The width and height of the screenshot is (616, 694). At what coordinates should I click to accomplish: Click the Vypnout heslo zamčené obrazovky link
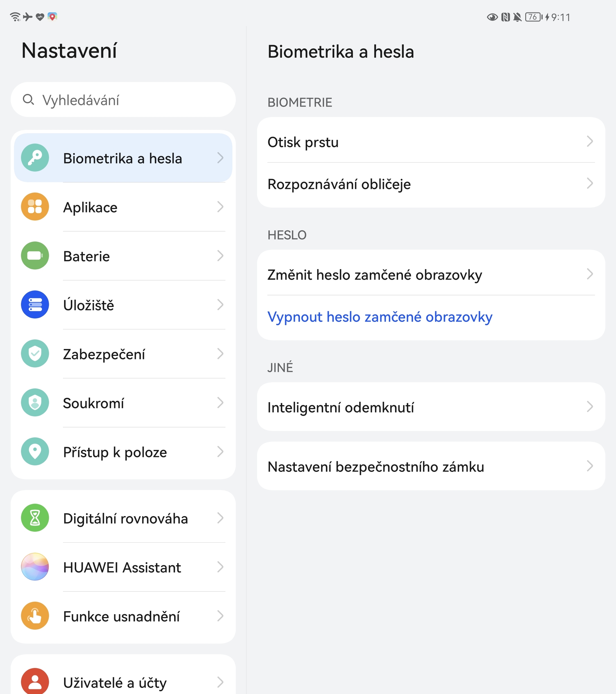(x=380, y=317)
